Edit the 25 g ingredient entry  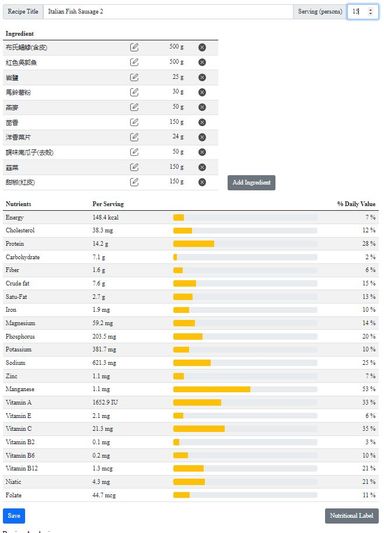pyautogui.click(x=134, y=77)
